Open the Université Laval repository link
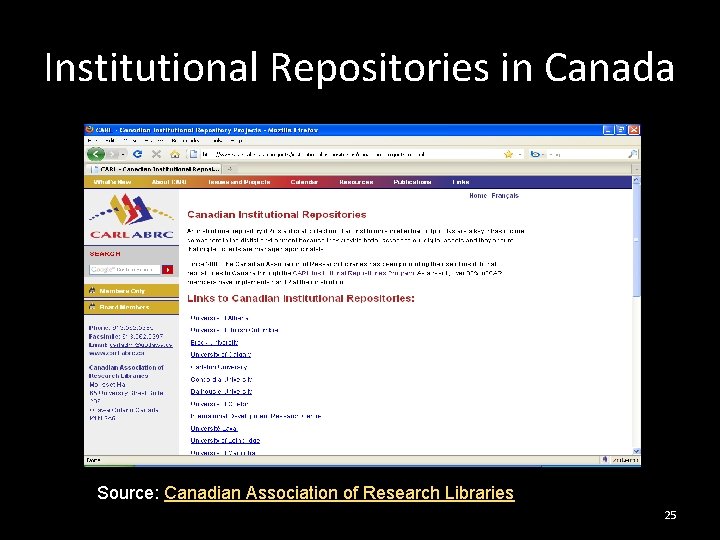720x540 pixels. (214, 428)
